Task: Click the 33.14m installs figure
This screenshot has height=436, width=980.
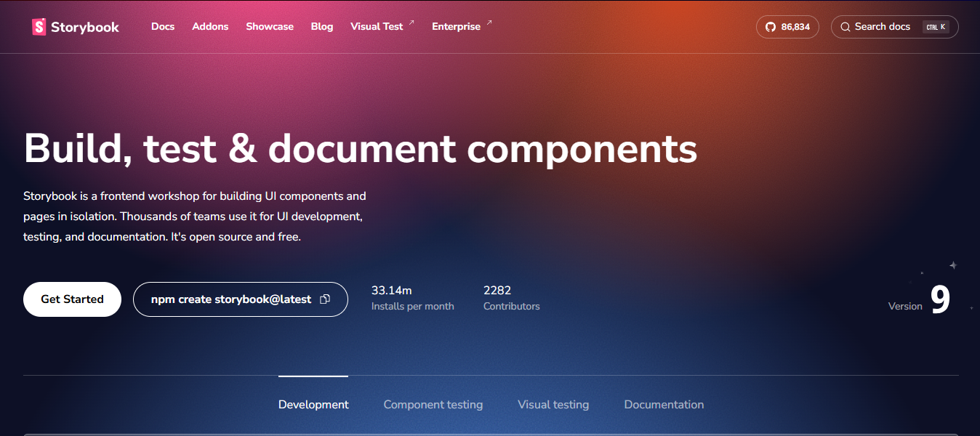Action: pos(392,291)
